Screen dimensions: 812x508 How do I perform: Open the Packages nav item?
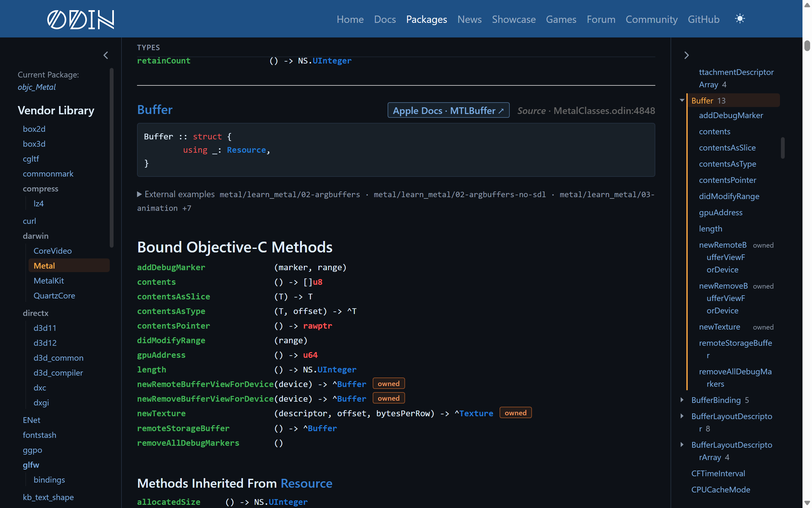[x=427, y=19]
